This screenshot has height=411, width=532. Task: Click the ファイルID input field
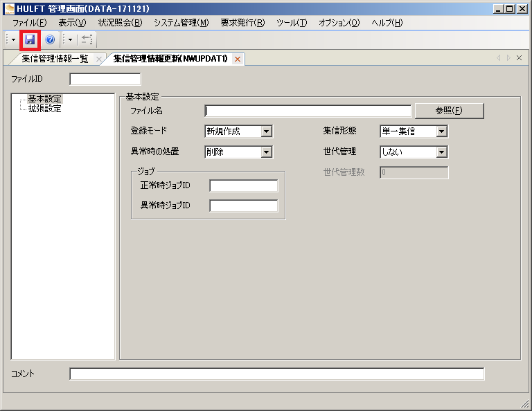(x=105, y=80)
